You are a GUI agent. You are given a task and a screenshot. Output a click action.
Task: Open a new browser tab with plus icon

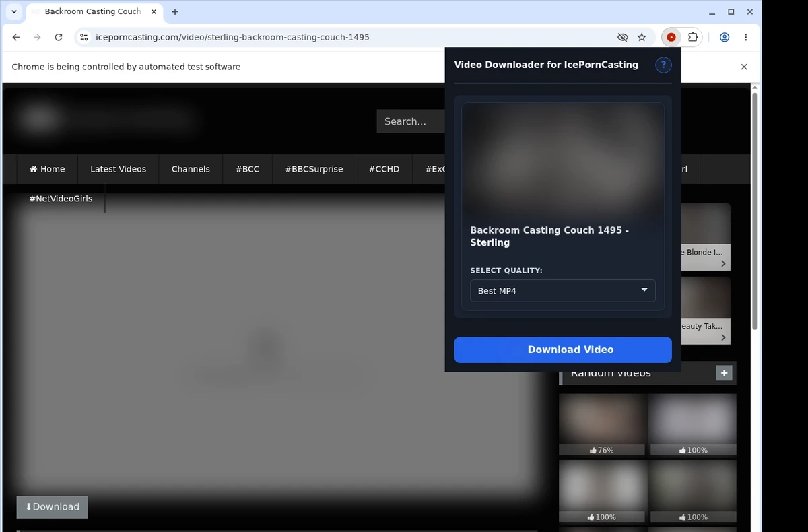[175, 11]
